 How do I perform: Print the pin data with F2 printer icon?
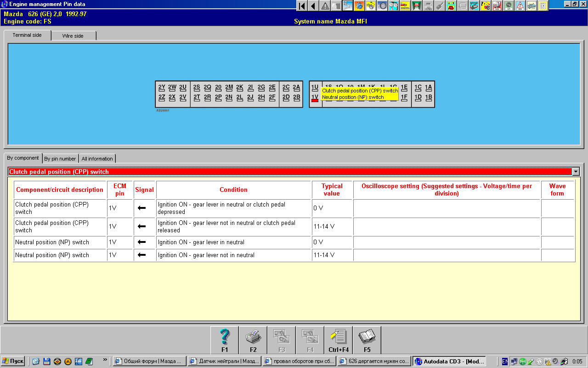[253, 340]
